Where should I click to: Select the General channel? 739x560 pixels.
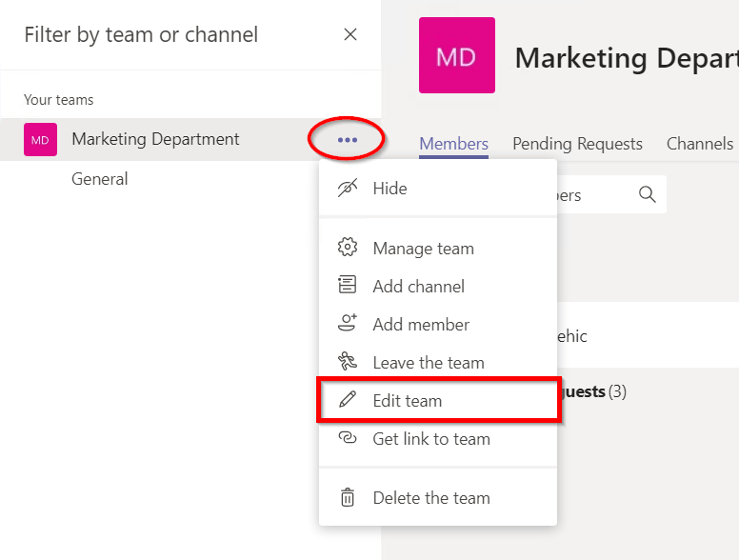pos(100,179)
